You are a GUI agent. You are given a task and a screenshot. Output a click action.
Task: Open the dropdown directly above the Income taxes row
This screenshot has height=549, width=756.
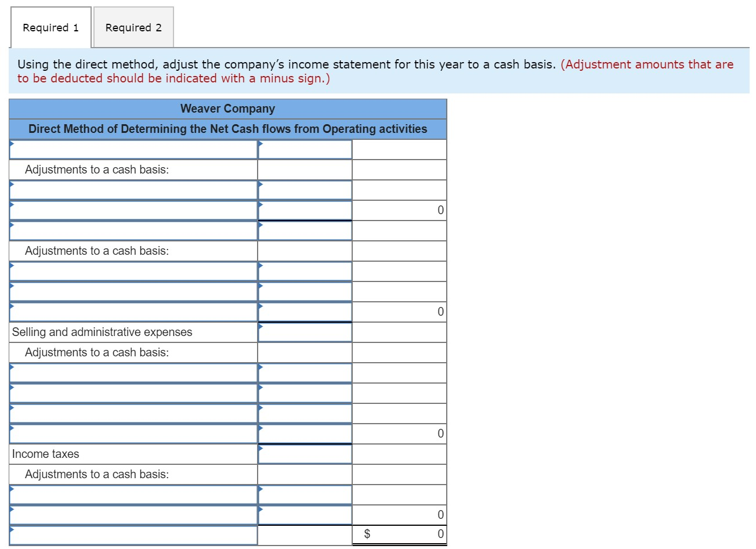[133, 434]
